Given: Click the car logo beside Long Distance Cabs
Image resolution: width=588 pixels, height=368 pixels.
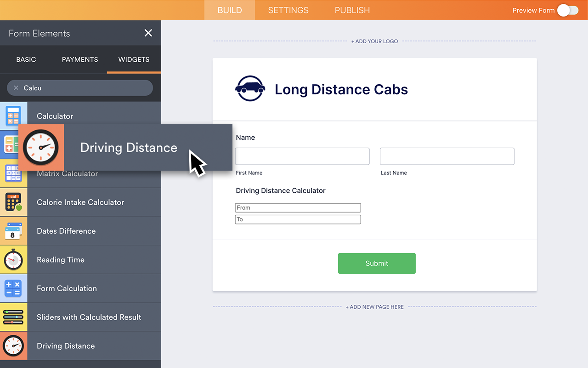Looking at the screenshot, I should point(250,88).
